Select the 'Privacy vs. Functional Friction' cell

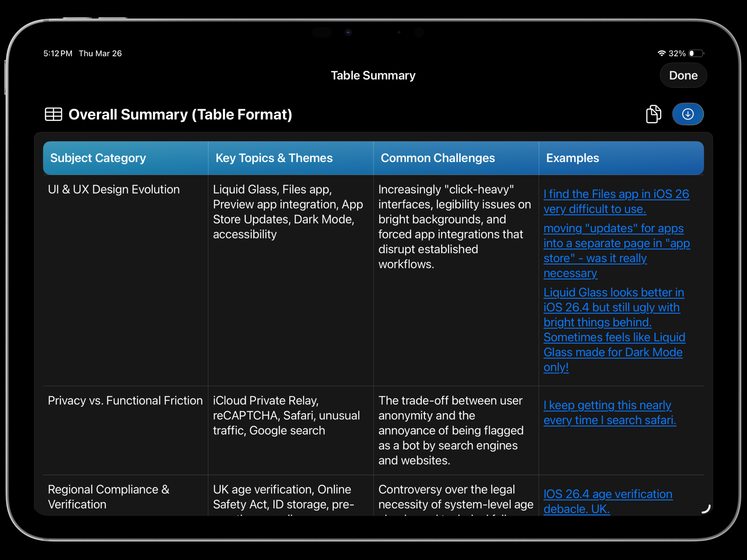(126, 430)
